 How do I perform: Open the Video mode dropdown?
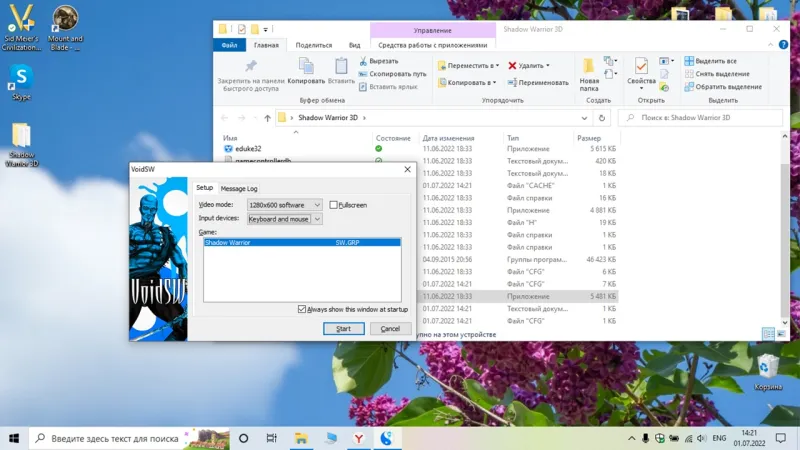point(284,205)
